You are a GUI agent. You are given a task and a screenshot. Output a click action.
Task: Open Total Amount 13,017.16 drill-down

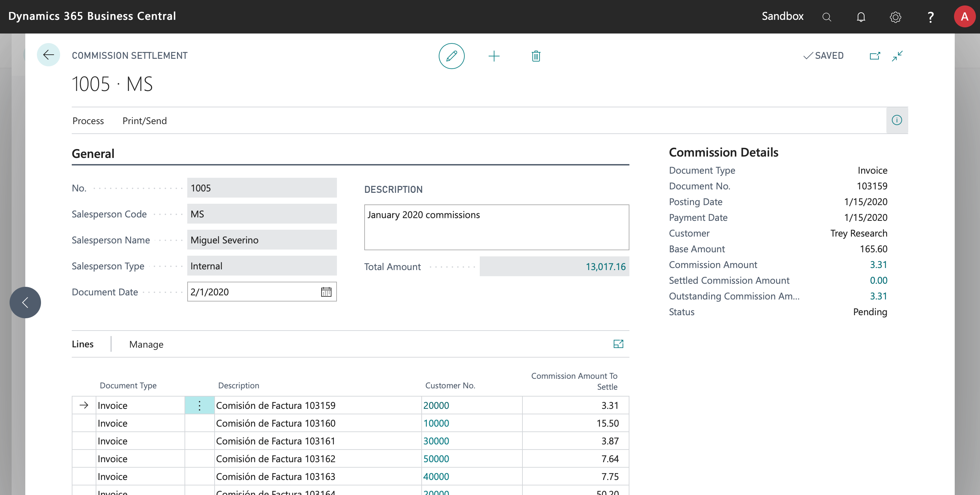(605, 266)
